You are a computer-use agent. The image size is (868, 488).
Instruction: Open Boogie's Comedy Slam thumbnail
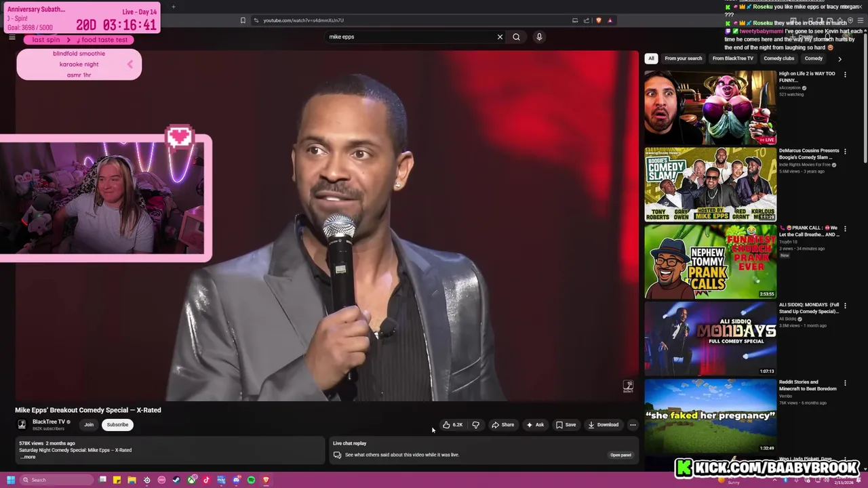(x=710, y=184)
